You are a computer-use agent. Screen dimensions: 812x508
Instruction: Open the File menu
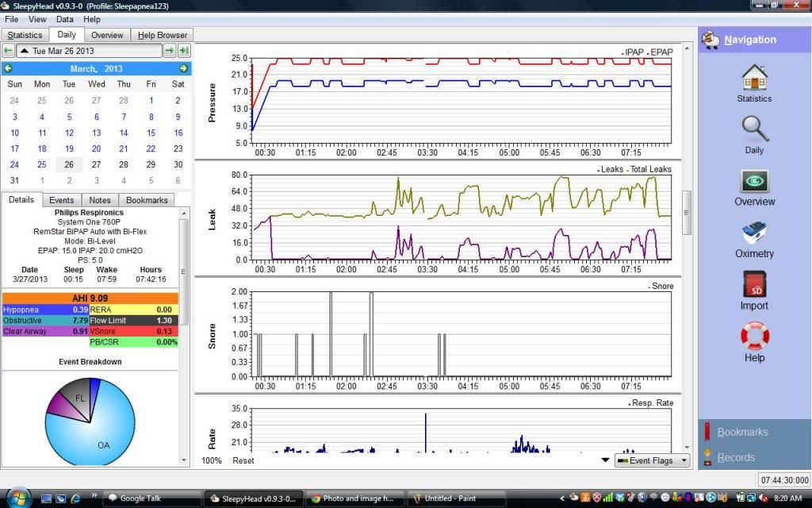click(x=11, y=19)
